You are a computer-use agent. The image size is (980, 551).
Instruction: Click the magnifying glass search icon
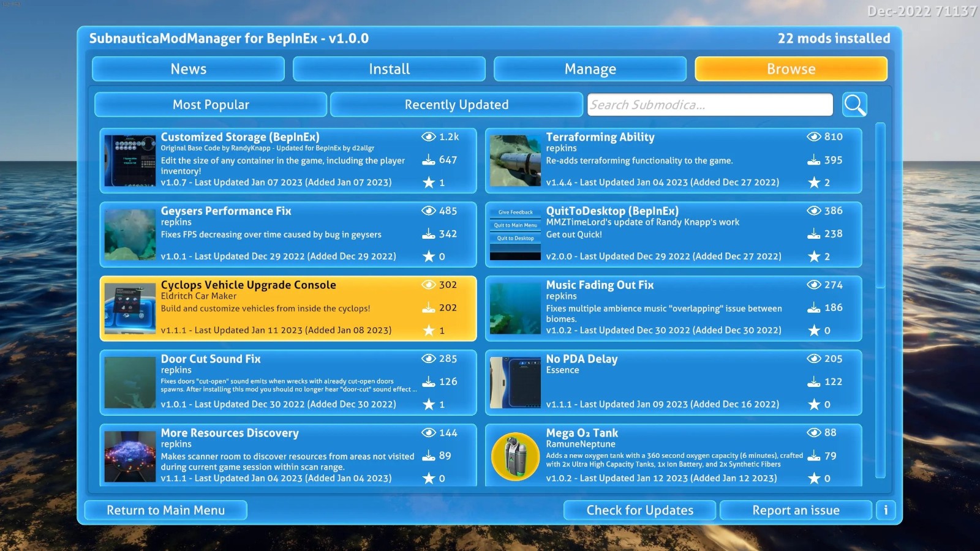coord(854,105)
